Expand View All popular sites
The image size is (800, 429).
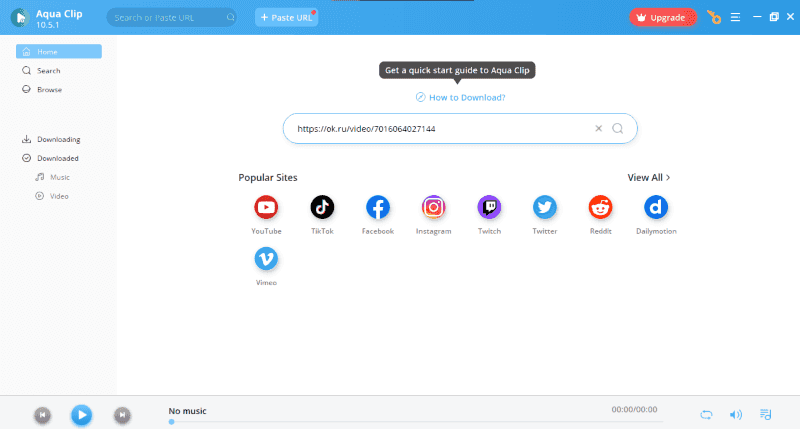coord(648,177)
